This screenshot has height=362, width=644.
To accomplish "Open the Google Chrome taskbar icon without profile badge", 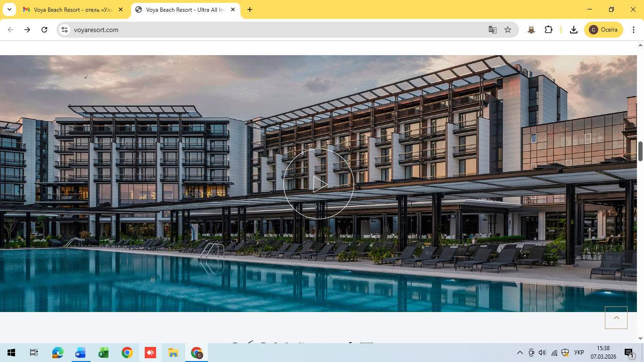I will 127,353.
